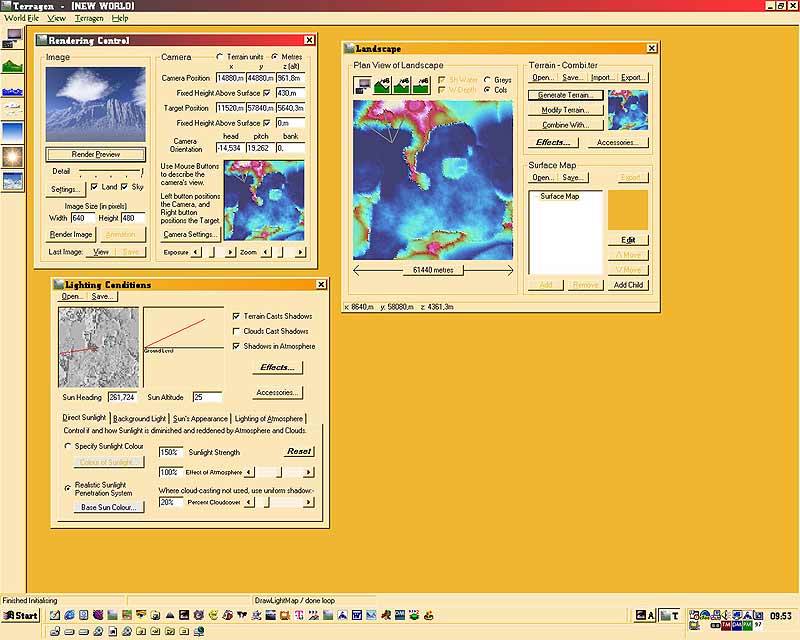Select the blue sky Atmosphere sidebar icon
The height and width of the screenshot is (640, 800).
click(14, 130)
